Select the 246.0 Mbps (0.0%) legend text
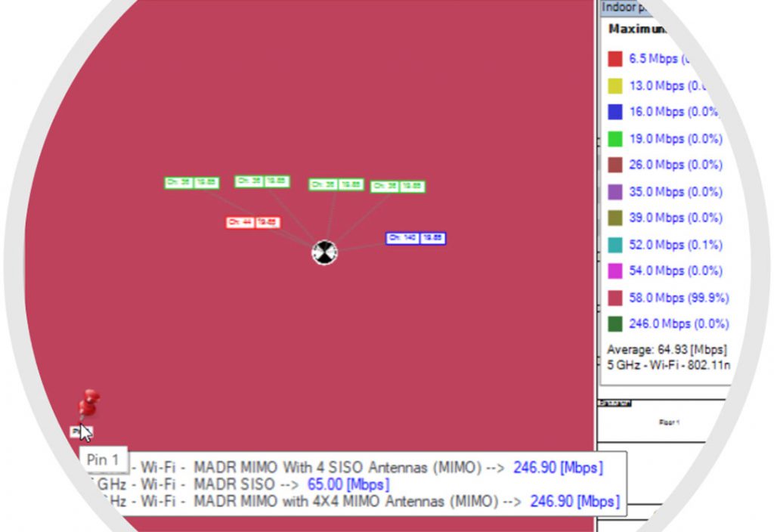Screen dimensions: 774x532 [x=680, y=324]
